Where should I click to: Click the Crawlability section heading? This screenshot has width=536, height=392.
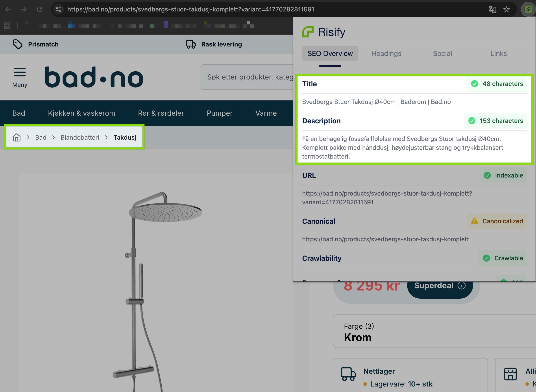(x=322, y=258)
